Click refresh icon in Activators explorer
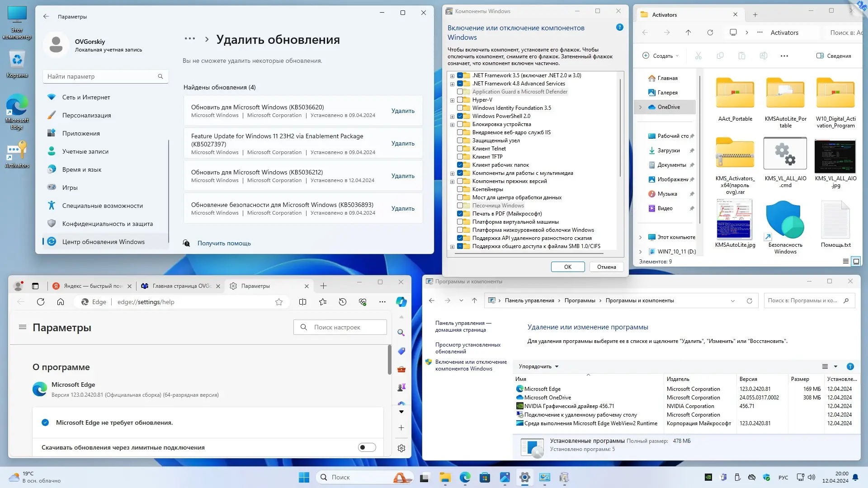Screen dimensions: 868x488 click(710, 33)
